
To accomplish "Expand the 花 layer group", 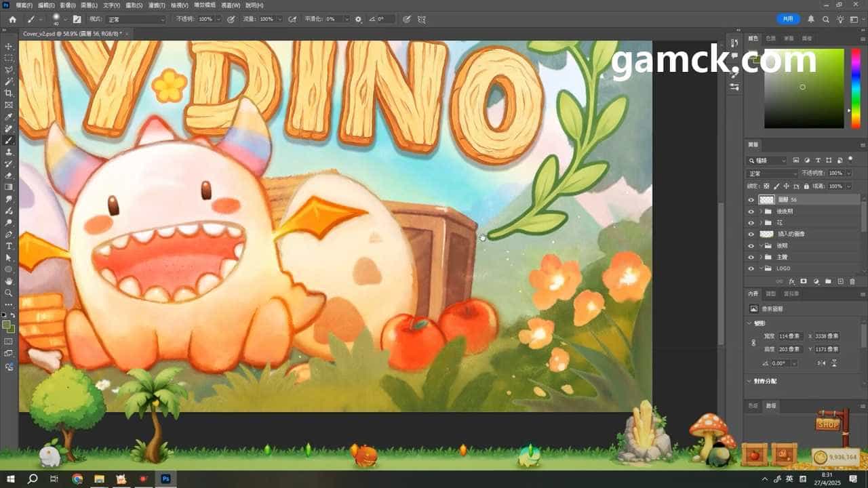I will (760, 222).
